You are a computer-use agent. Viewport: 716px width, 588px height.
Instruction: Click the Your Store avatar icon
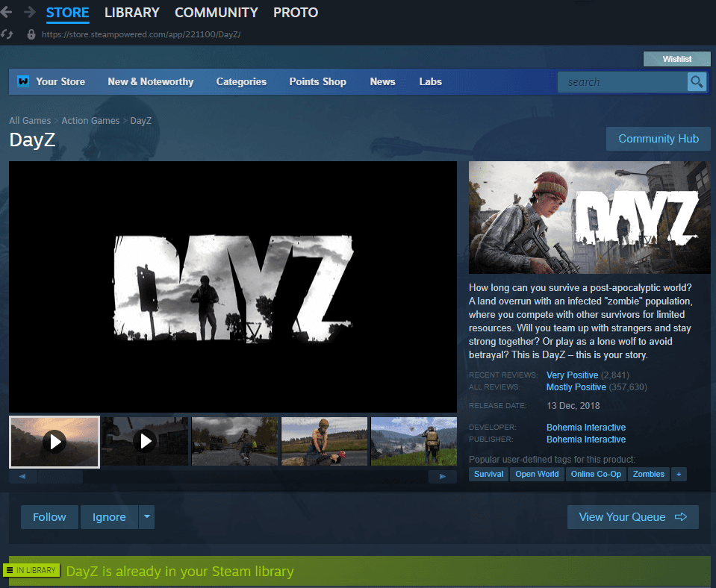(23, 81)
